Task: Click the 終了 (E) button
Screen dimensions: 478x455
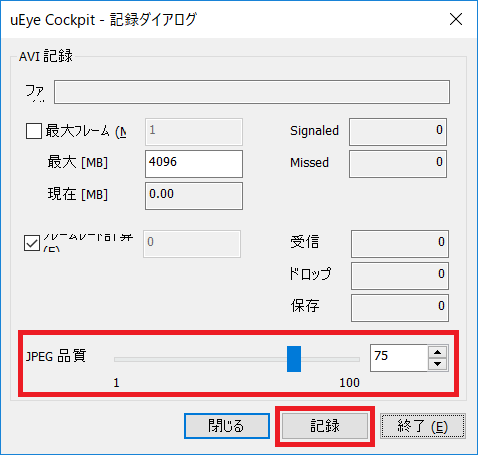Action: (x=423, y=426)
